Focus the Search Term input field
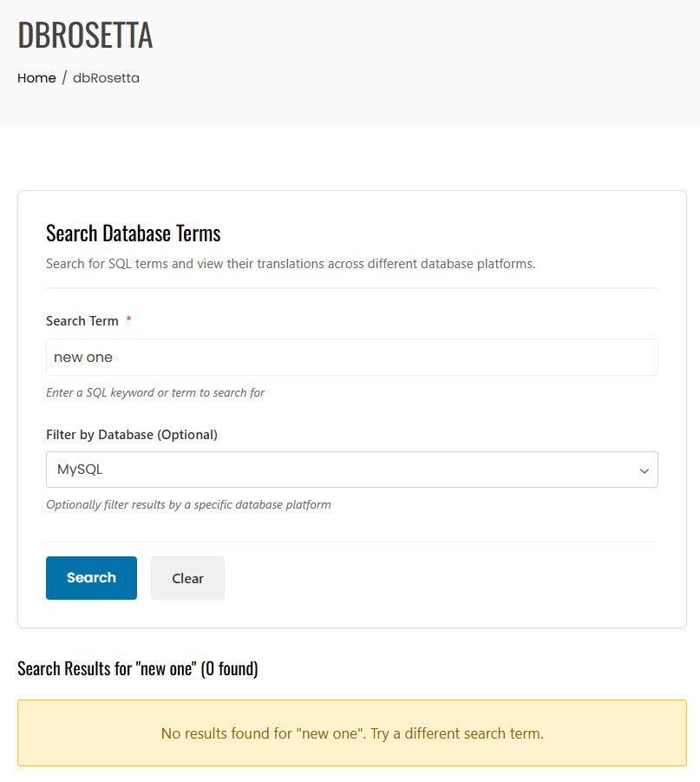 (x=351, y=357)
